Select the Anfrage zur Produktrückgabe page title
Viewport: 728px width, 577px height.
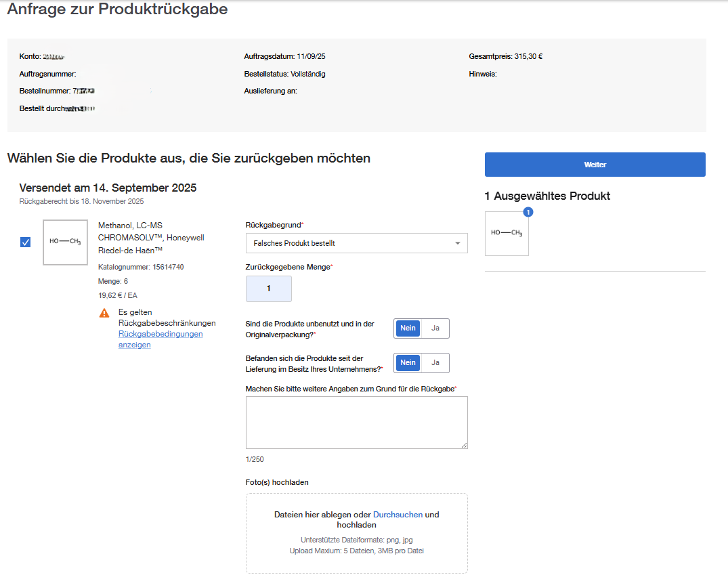pos(116,9)
